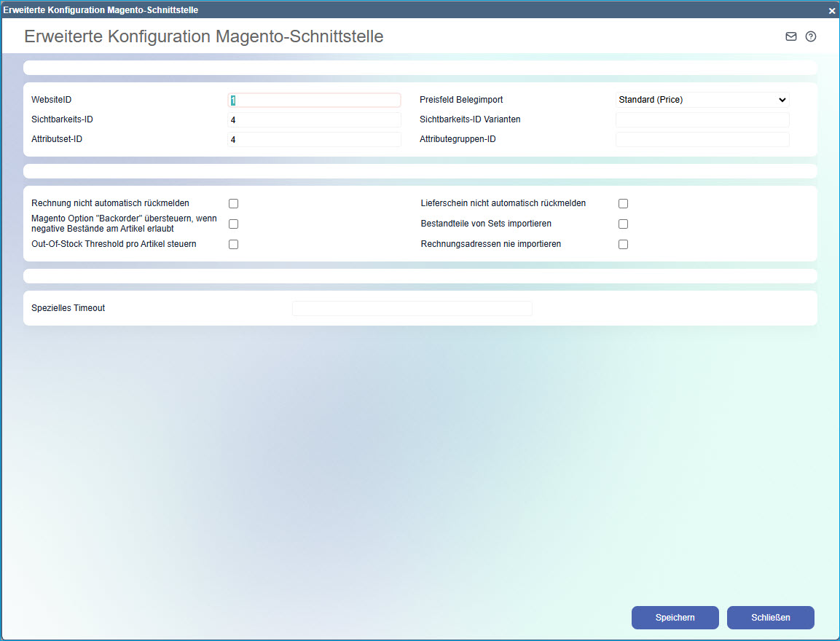Enable Lieferschein nicht automatisch rückmelden checkbox
840x641 pixels.
pos(623,203)
